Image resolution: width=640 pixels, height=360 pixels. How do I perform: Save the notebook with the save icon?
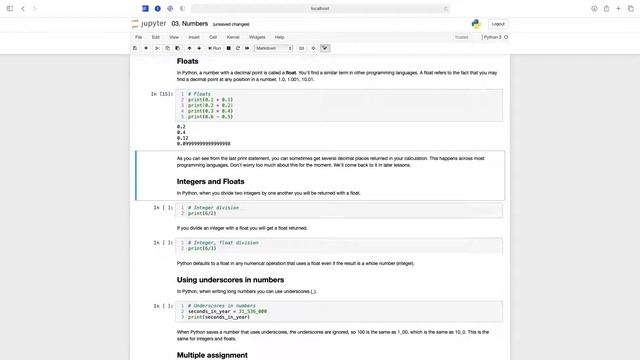coord(135,48)
